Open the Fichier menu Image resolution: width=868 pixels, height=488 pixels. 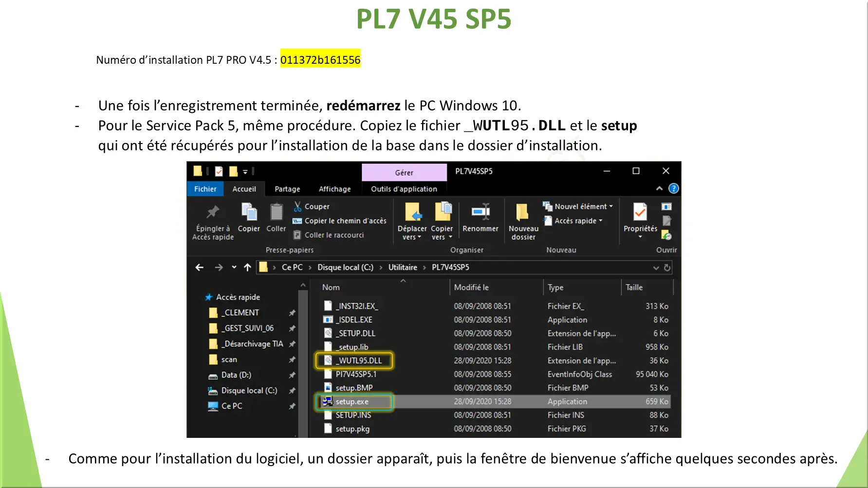click(205, 189)
